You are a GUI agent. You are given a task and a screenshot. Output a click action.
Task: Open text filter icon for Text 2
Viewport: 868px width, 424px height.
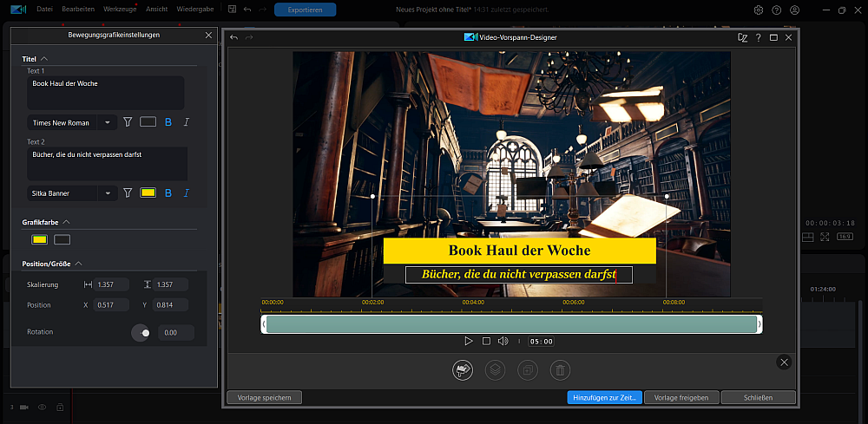(128, 193)
